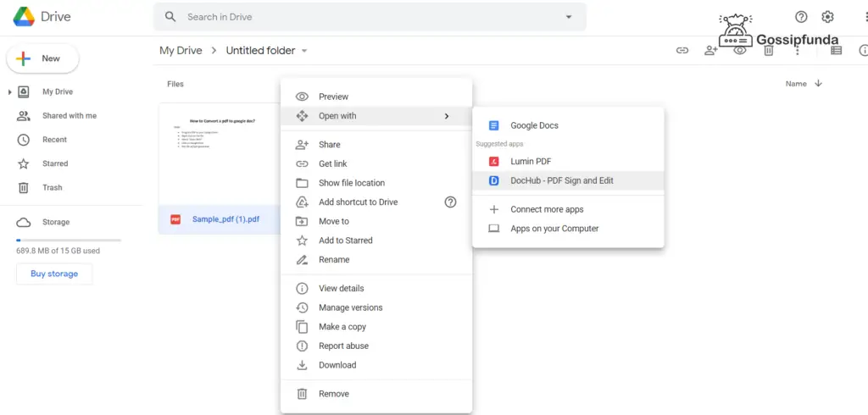The image size is (868, 415).
Task: Open My Drive in the sidebar
Action: click(x=58, y=91)
